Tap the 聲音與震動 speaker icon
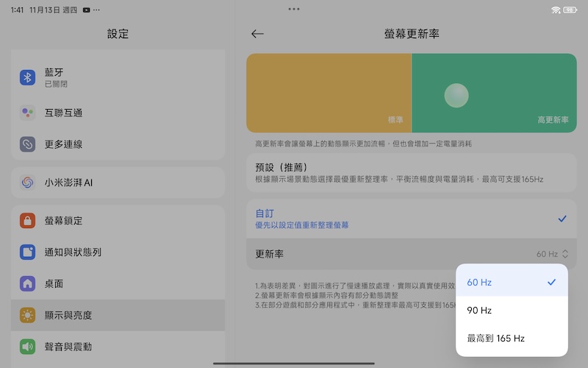Viewport: 588px width, 368px height. point(27,346)
